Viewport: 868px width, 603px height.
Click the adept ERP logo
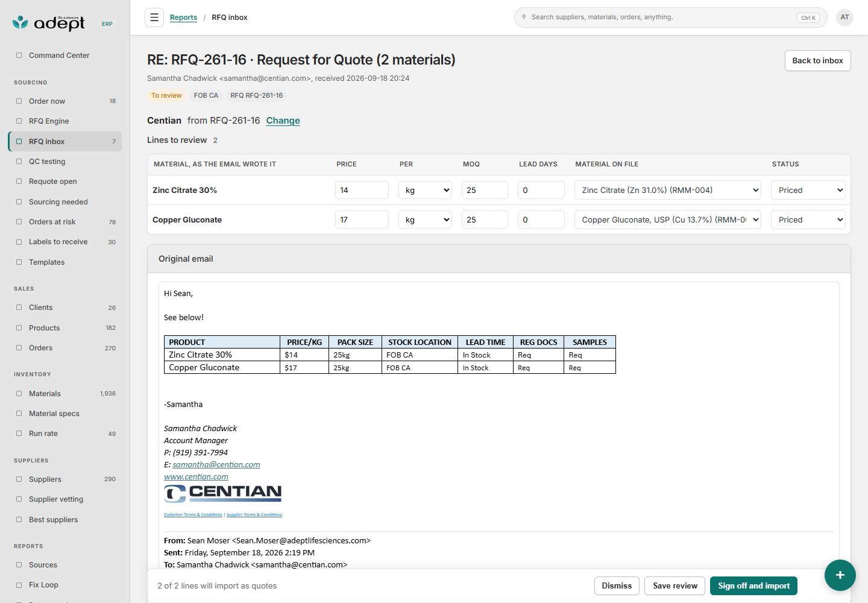[x=63, y=23]
